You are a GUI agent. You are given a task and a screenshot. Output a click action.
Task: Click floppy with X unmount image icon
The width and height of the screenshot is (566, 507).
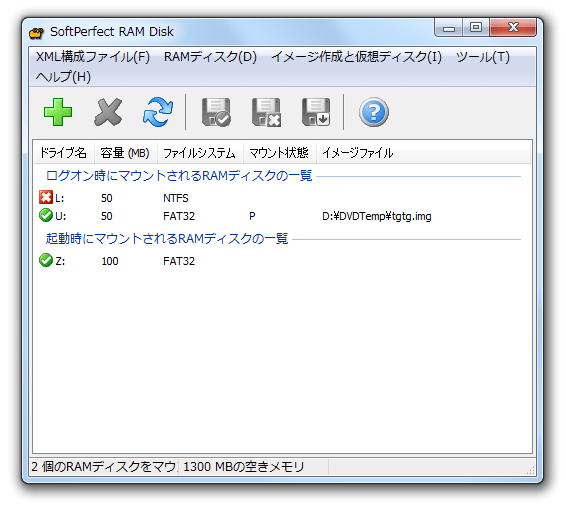coord(266,112)
